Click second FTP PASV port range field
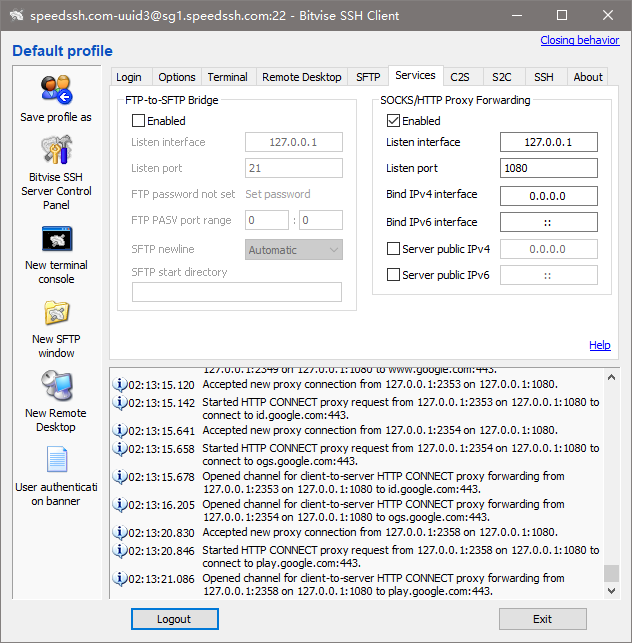This screenshot has height=643, width=632. click(321, 220)
